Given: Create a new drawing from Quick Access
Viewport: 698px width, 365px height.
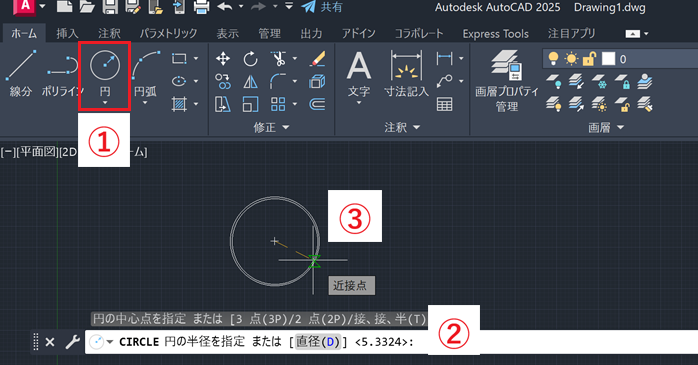Looking at the screenshot, I should point(65,6).
